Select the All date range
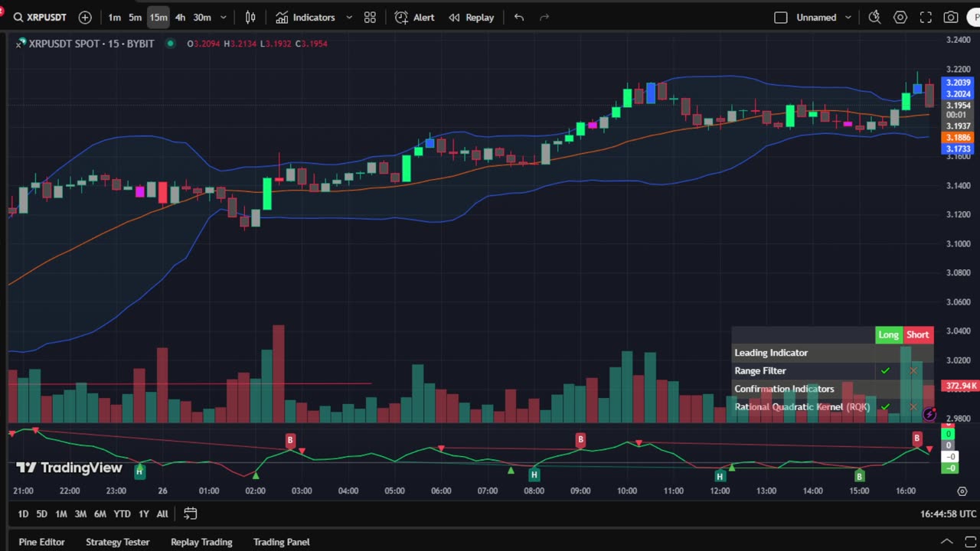The width and height of the screenshot is (980, 551). (x=162, y=514)
